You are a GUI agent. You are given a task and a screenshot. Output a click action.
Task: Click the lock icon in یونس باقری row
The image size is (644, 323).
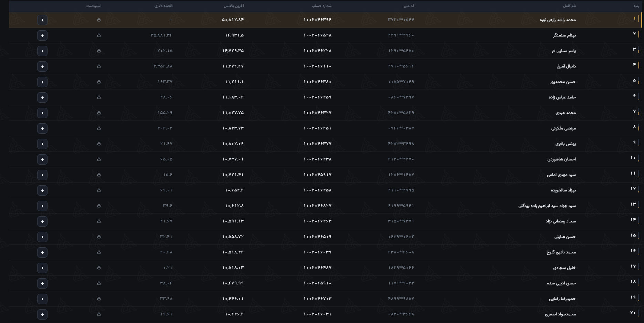(x=99, y=144)
